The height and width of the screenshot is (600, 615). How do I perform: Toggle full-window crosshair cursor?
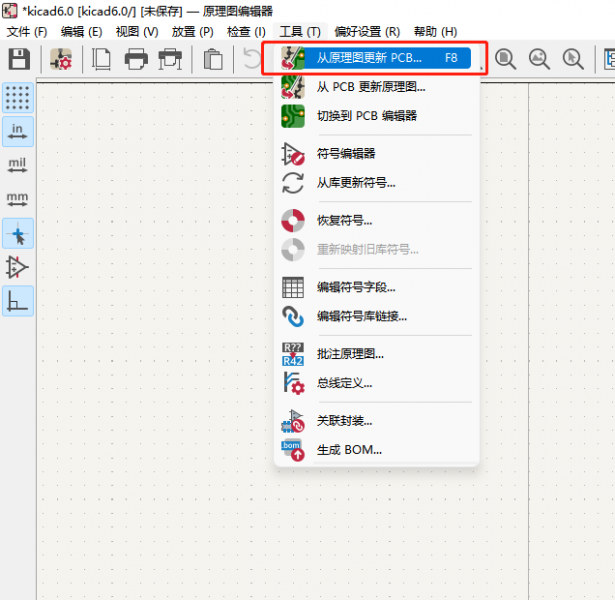(x=18, y=233)
